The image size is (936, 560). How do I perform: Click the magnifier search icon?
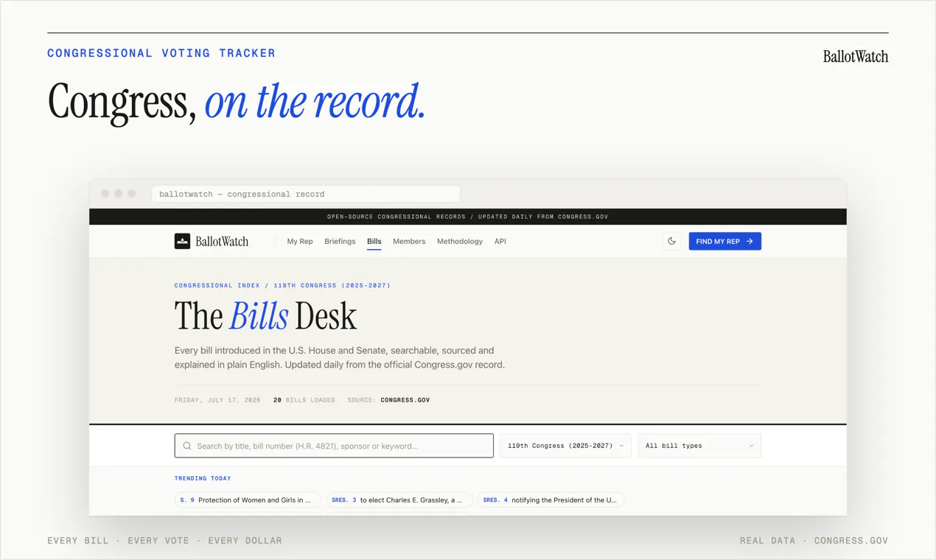tap(187, 446)
